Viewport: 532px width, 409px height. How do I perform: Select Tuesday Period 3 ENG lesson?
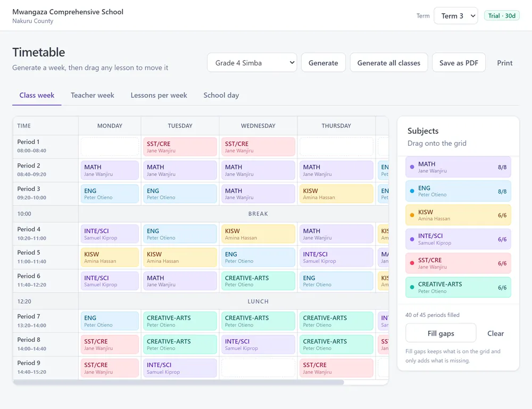pos(180,194)
